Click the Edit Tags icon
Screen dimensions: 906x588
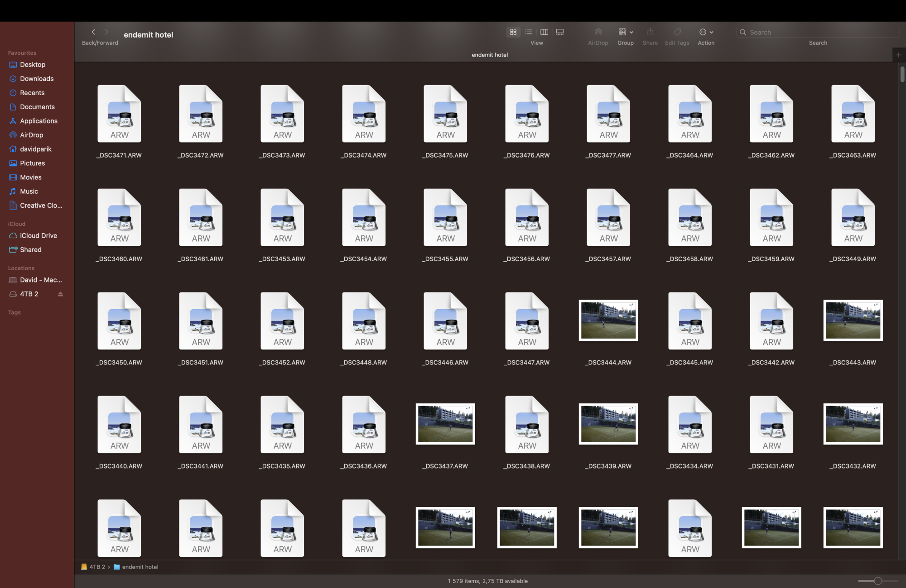677,32
